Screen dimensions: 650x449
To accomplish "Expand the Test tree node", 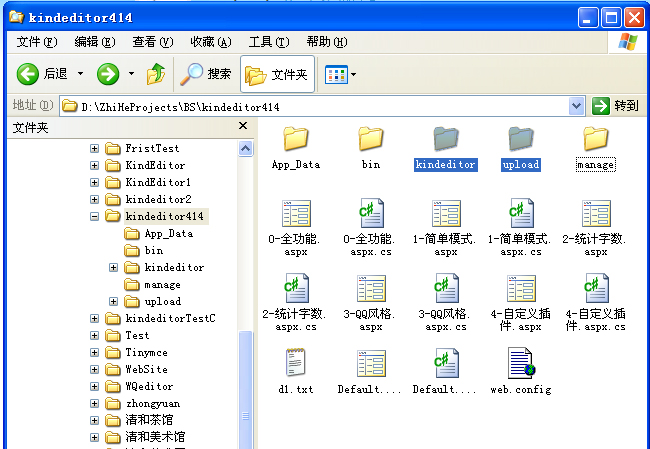I will [x=95, y=335].
